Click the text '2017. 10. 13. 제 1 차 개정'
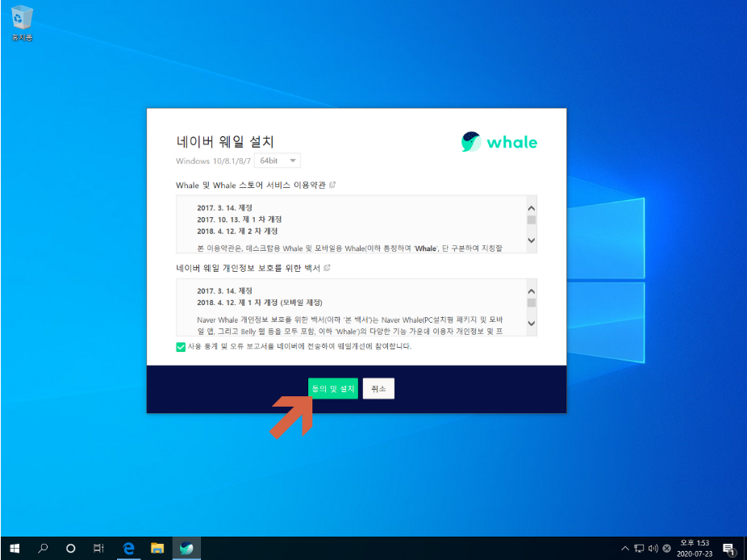 coord(239,219)
